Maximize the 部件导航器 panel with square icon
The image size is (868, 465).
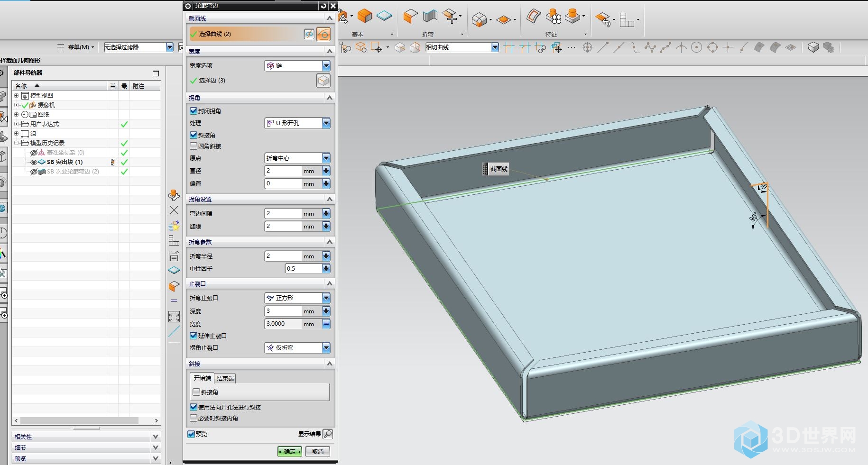point(156,73)
